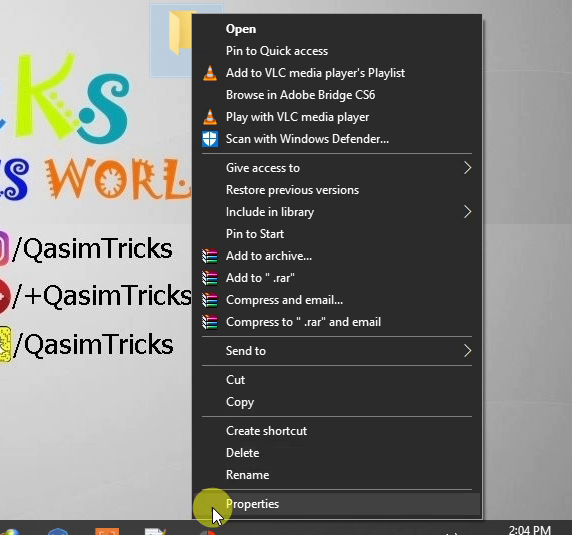Select Pin to Quick access
The width and height of the screenshot is (572, 535).
click(337, 51)
